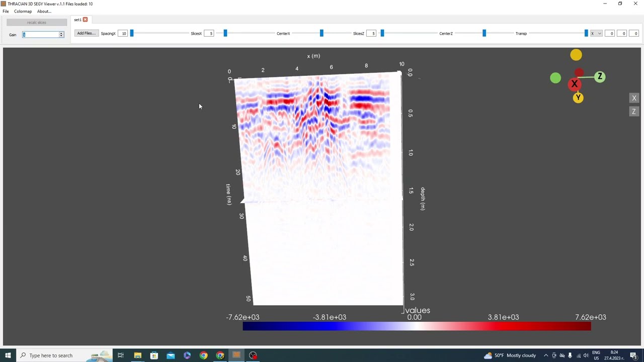Open the notification center icon
Screen dimensions: 644x362
(633, 355)
